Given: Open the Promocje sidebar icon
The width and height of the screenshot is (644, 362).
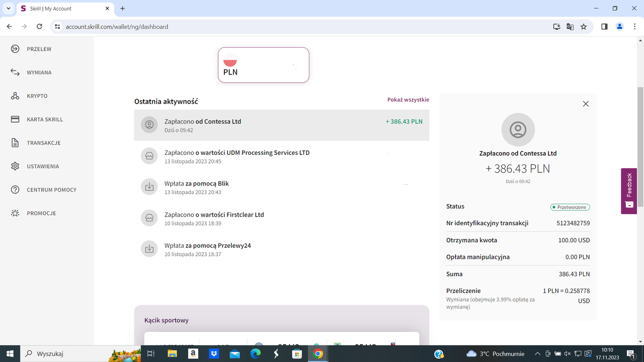Looking at the screenshot, I should [x=15, y=213].
